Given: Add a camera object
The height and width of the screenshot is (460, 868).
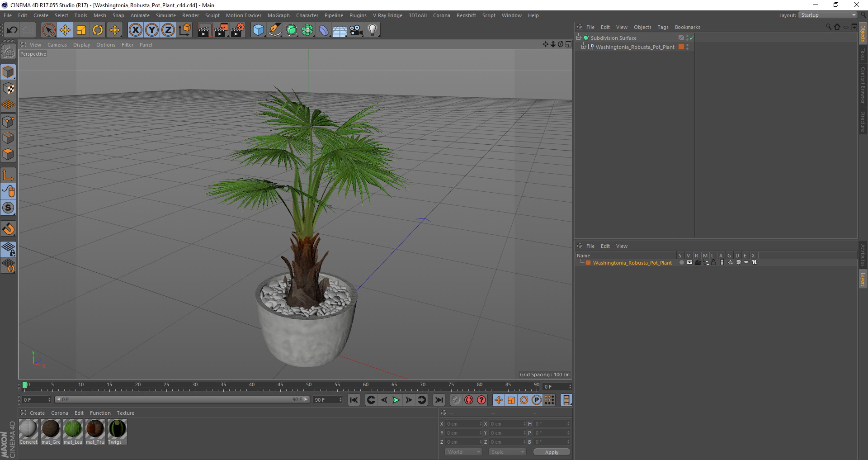Looking at the screenshot, I should (x=356, y=30).
